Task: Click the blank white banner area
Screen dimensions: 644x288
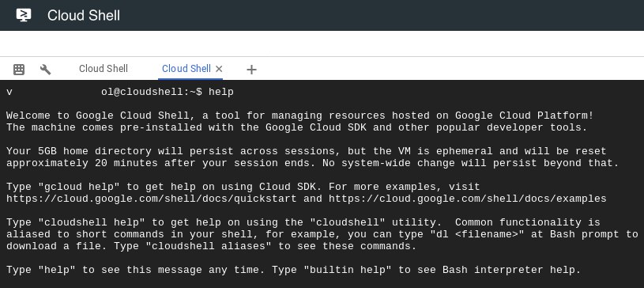Action: click(322, 44)
